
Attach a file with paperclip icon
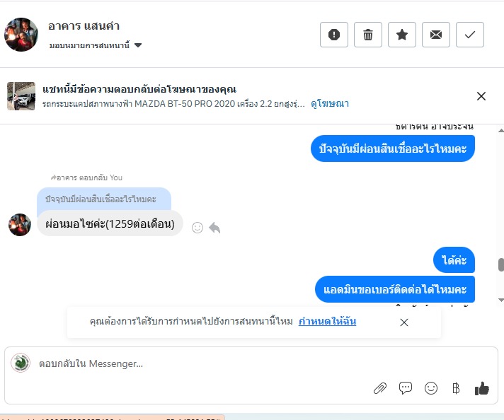pos(380,388)
